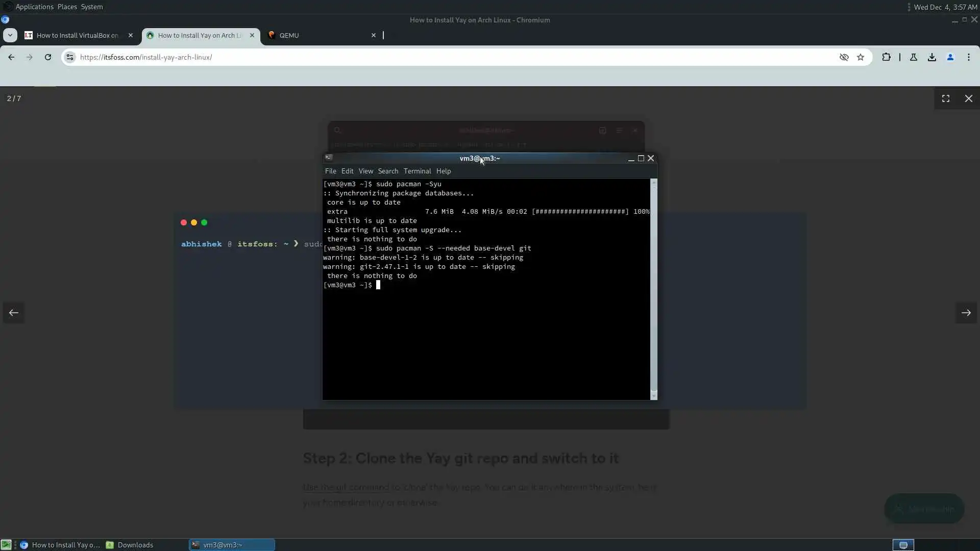Close the image lightbox viewer
Screen dimensions: 980x551
tap(969, 98)
